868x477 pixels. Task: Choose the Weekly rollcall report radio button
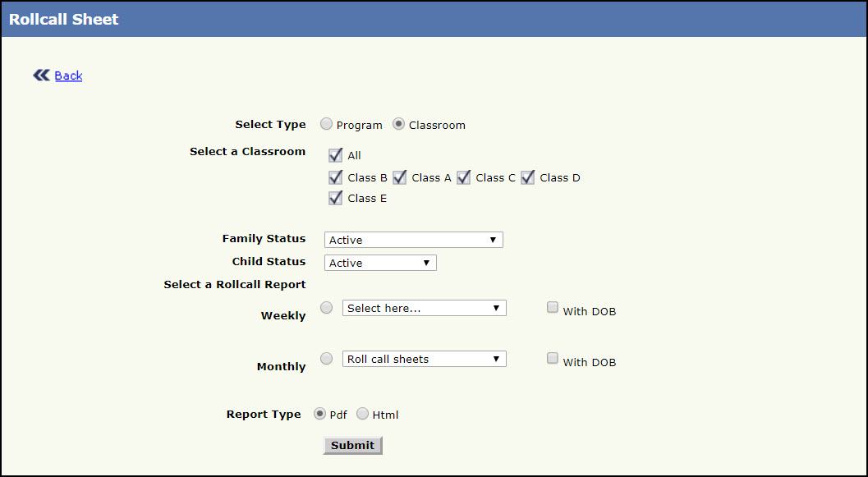[327, 308]
